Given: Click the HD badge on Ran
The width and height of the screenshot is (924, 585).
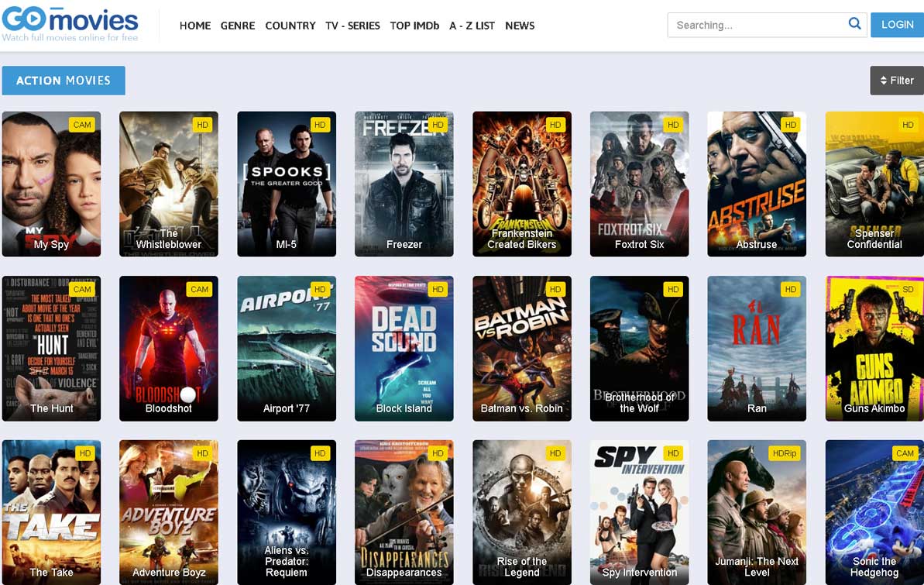Looking at the screenshot, I should coord(791,289).
